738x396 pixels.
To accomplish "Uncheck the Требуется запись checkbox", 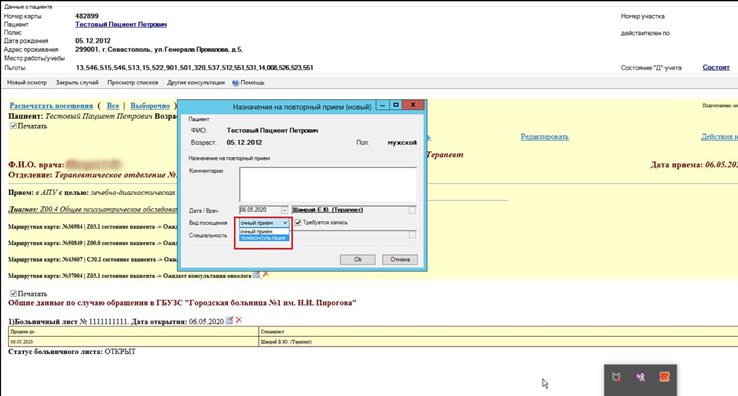I will click(x=298, y=223).
